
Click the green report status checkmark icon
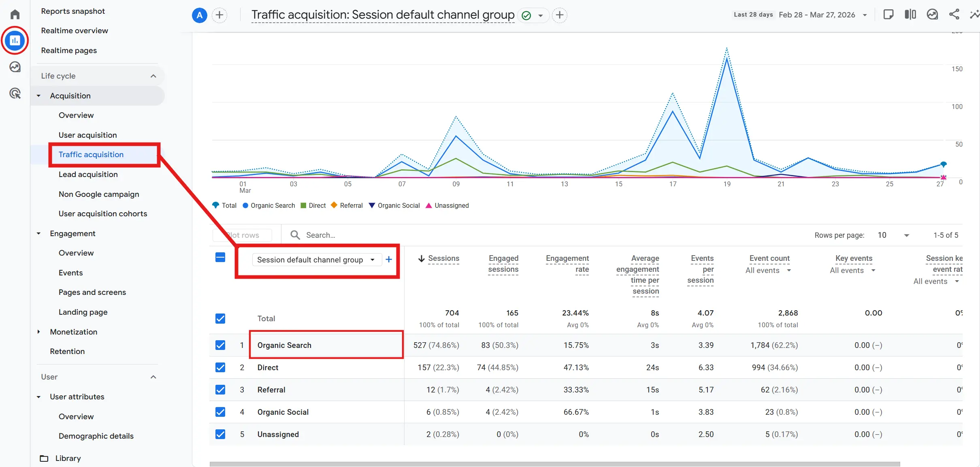pyautogui.click(x=526, y=16)
